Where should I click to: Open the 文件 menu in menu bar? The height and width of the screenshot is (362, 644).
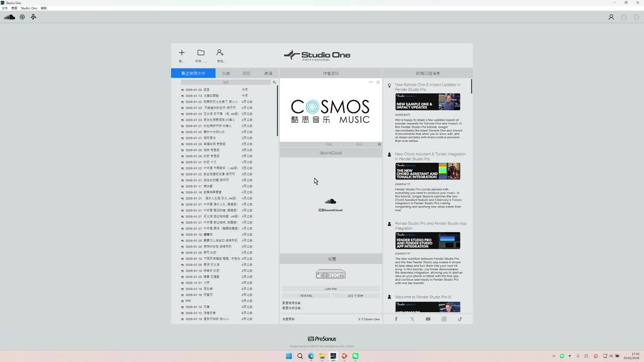point(5,8)
